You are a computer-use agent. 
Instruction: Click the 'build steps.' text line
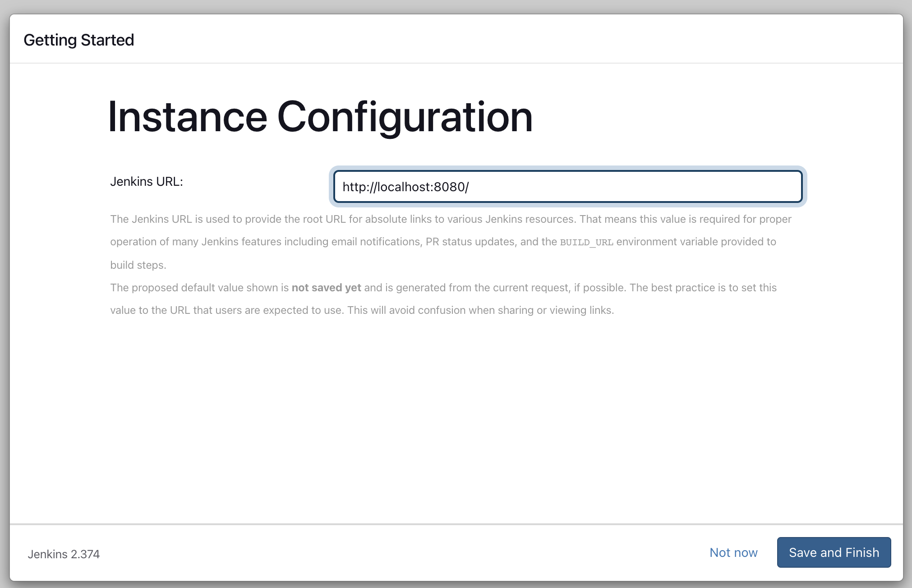pyautogui.click(x=138, y=265)
